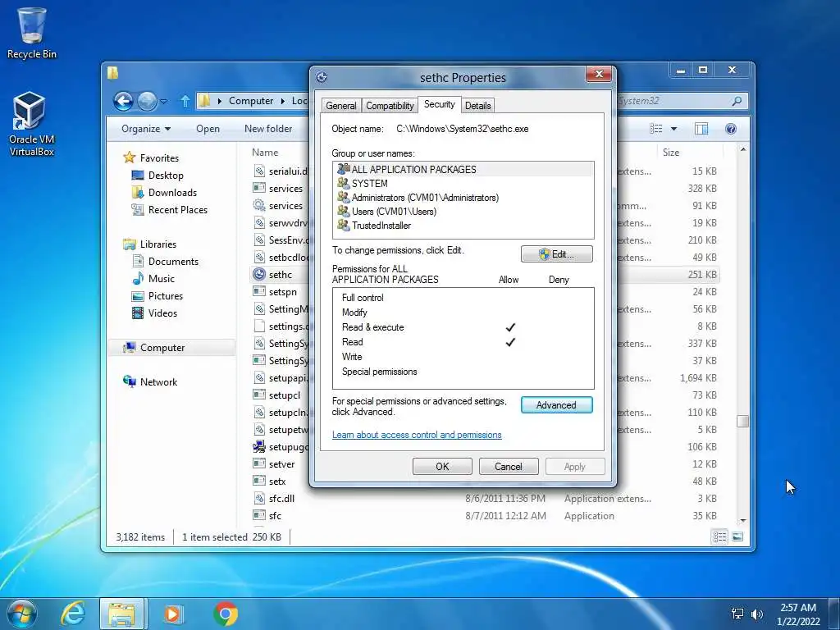Open Learn about access control link
This screenshot has height=630, width=840.
[x=417, y=435]
